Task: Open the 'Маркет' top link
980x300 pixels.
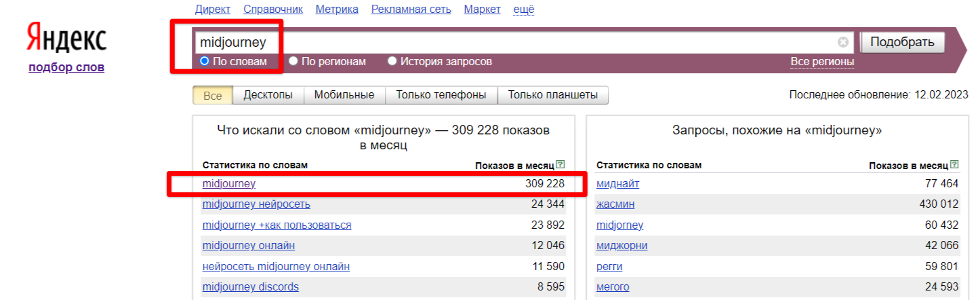Action: tap(483, 9)
